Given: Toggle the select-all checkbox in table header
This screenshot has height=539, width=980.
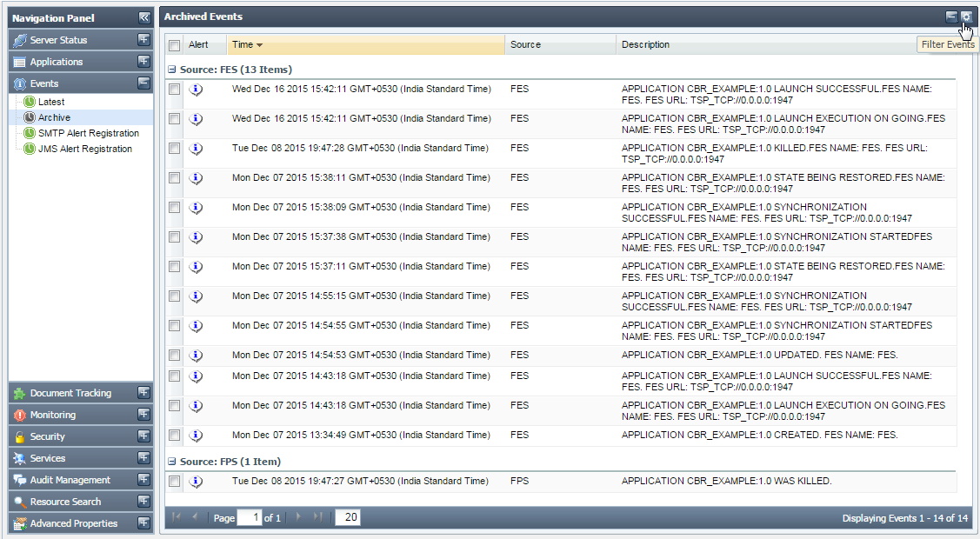Looking at the screenshot, I should point(175,45).
